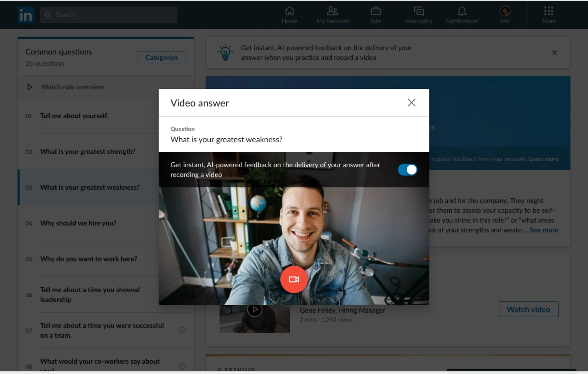Viewport: 588px width, 374px height.
Task: Open the Notifications bell
Action: [x=462, y=15]
